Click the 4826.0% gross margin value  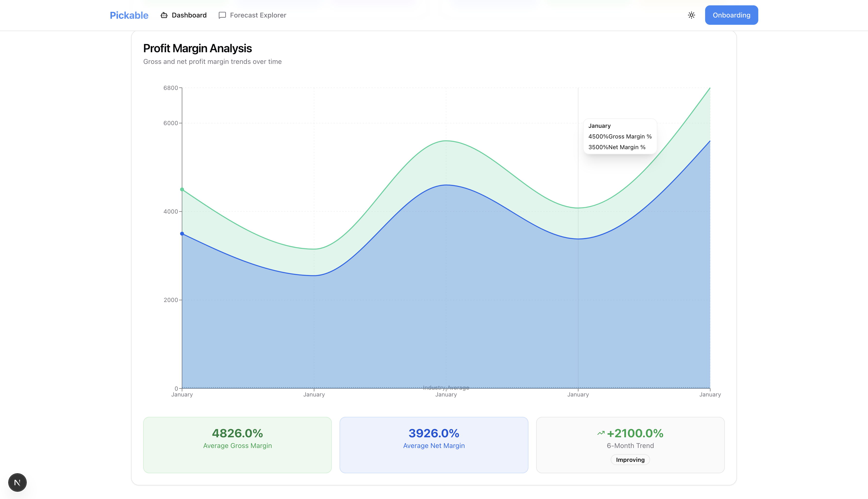click(237, 433)
